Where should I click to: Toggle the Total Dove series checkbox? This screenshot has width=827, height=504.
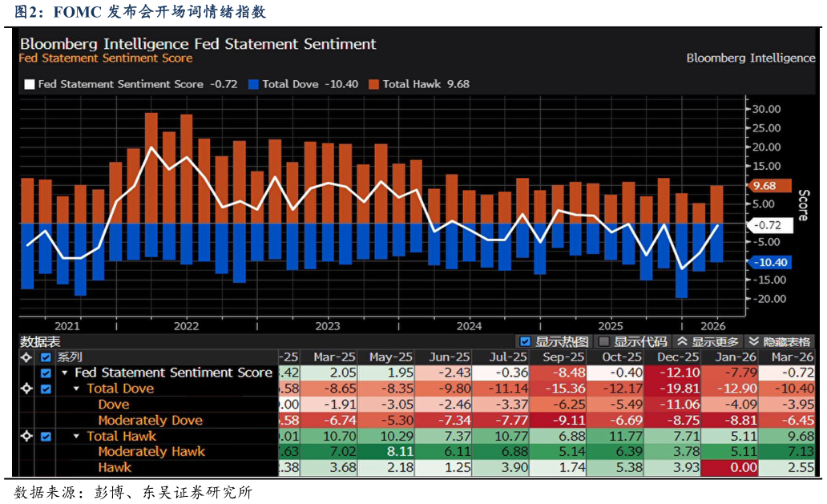click(46, 389)
